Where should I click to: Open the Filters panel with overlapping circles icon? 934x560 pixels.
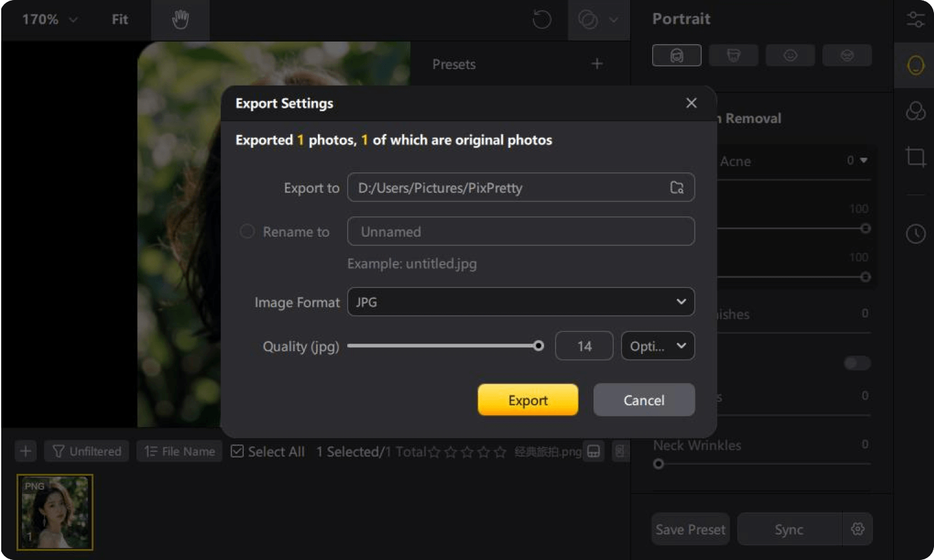(915, 111)
